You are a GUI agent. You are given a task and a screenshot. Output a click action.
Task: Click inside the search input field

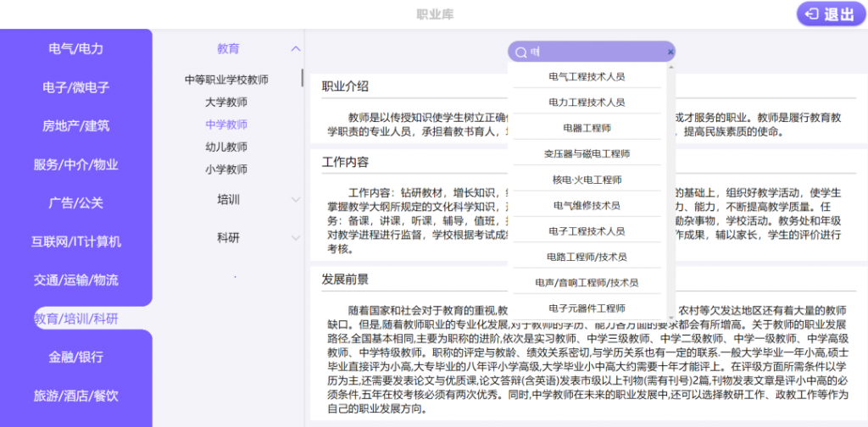point(597,52)
